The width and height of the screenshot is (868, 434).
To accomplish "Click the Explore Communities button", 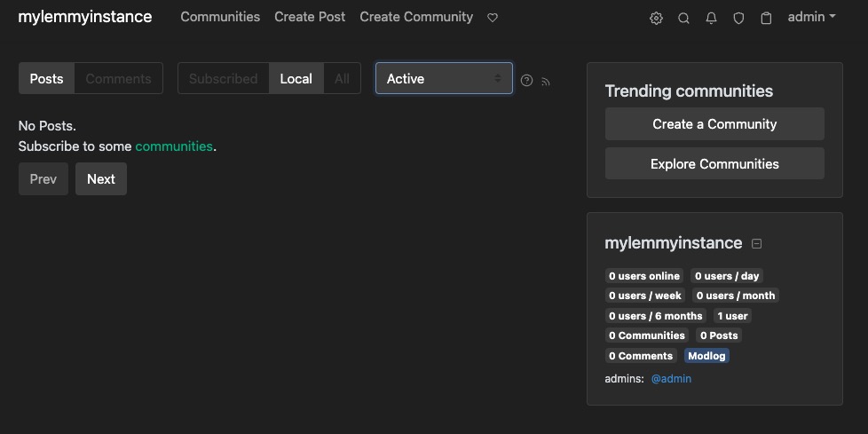I will pyautogui.click(x=714, y=163).
